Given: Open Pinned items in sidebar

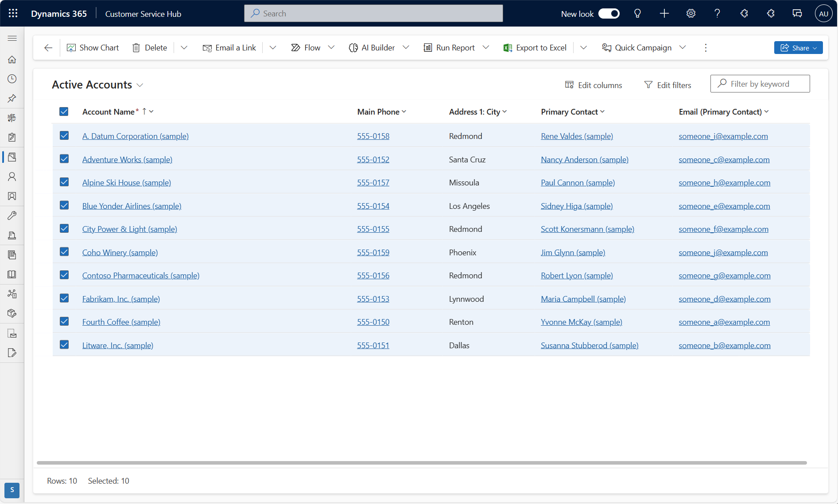Looking at the screenshot, I should 12,98.
